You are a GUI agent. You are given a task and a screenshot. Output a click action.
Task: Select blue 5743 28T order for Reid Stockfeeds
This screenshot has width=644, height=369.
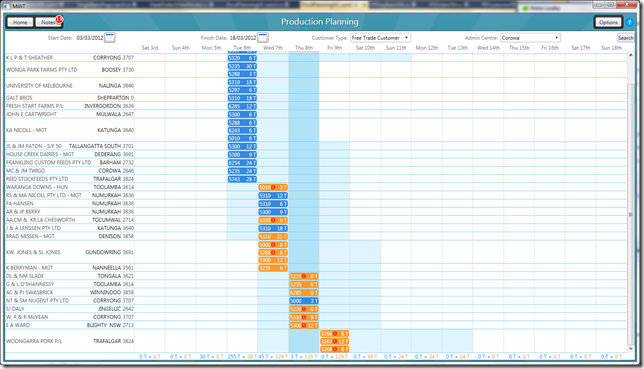coord(242,179)
